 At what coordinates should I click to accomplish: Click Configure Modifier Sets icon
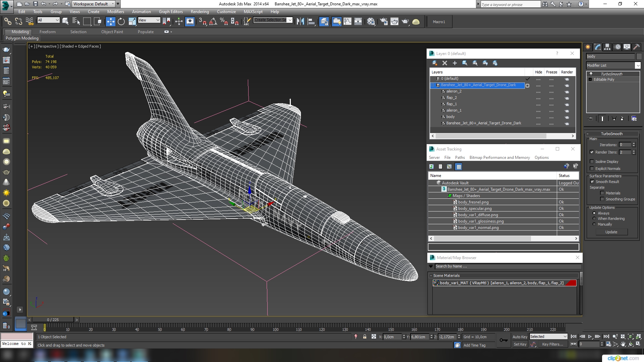[634, 118]
